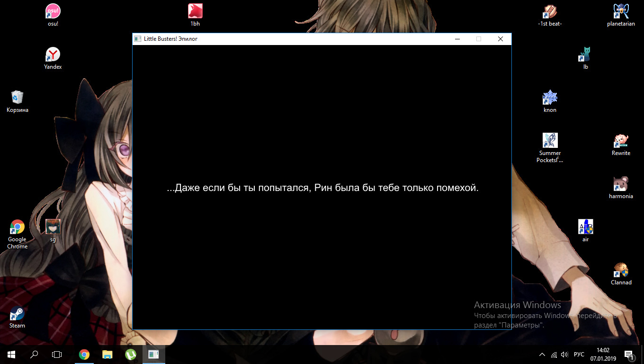
Task: Launch Google Chrome from the desktop
Action: tap(17, 227)
